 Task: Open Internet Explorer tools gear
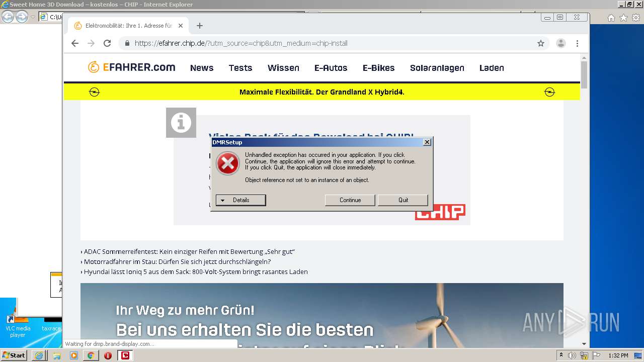click(x=635, y=18)
